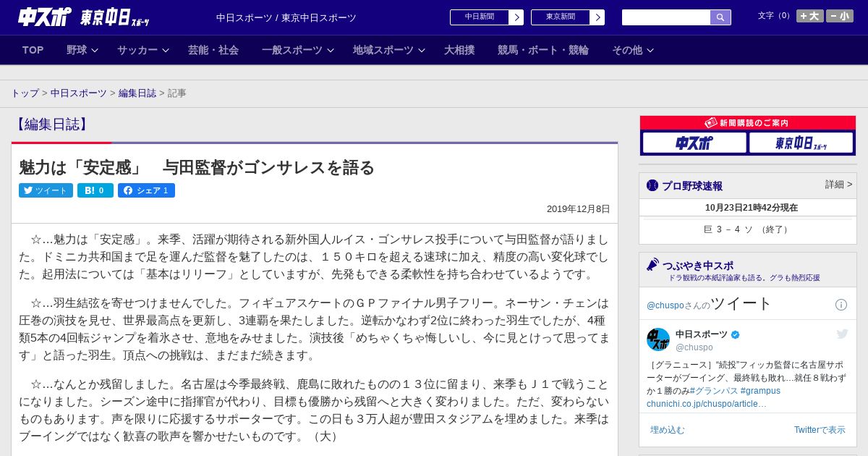Click the arrow beside 中日新聞
868x456 pixels.
click(516, 17)
